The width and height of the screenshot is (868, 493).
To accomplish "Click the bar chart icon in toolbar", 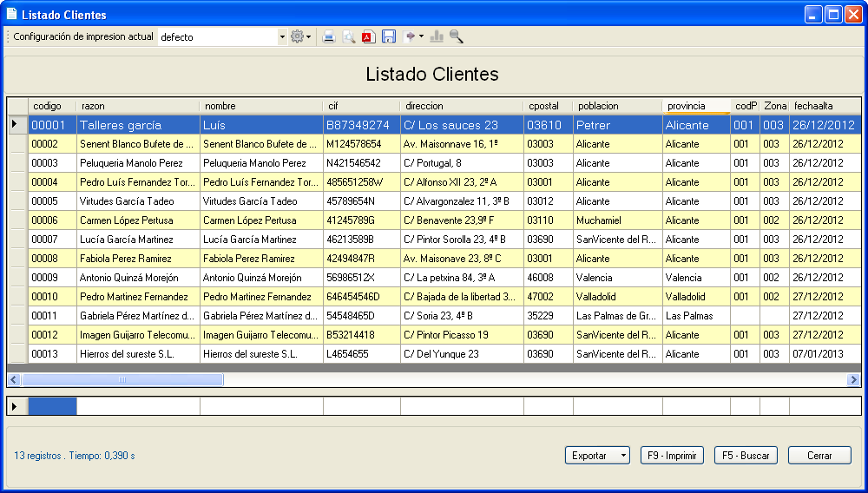I will [437, 36].
